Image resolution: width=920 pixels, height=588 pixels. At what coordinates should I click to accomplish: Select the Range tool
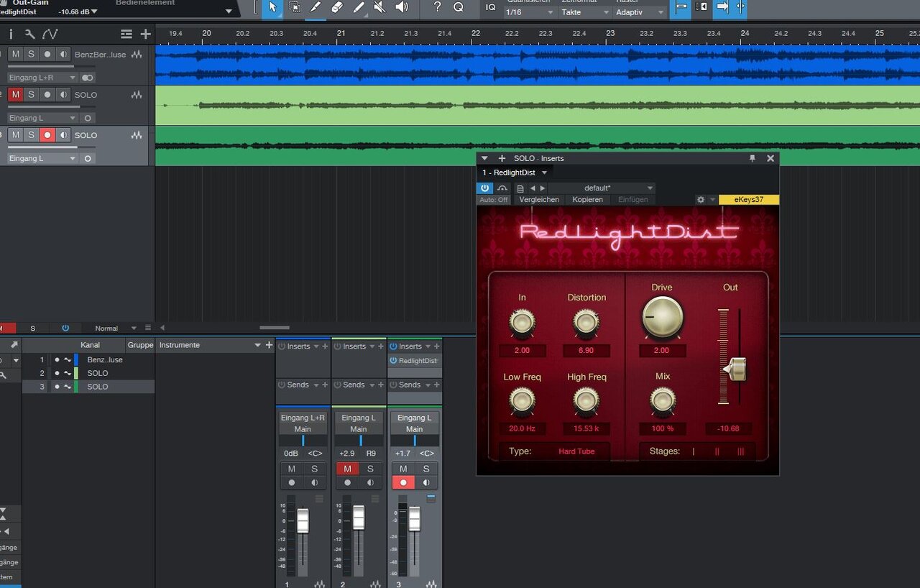tap(295, 8)
